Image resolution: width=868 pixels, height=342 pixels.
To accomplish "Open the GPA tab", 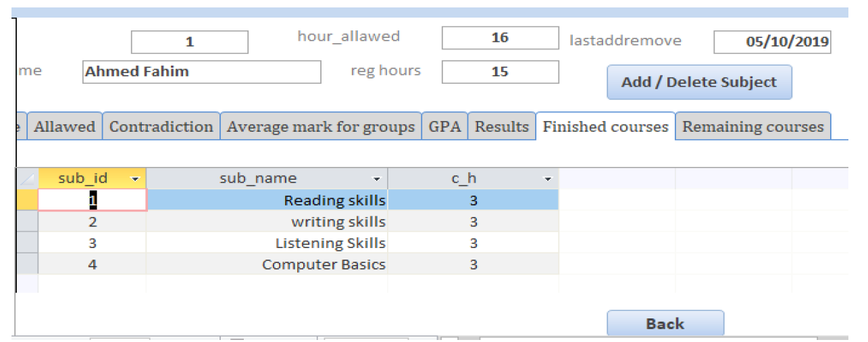I will (444, 126).
